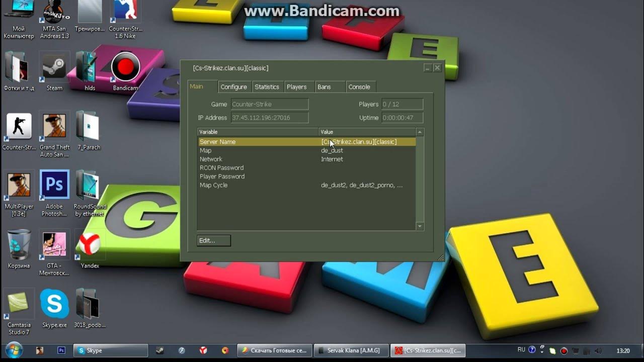Launch the Counter-Strike desktop shortcut with soldier icon
This screenshot has width=644, height=362.
click(x=19, y=132)
